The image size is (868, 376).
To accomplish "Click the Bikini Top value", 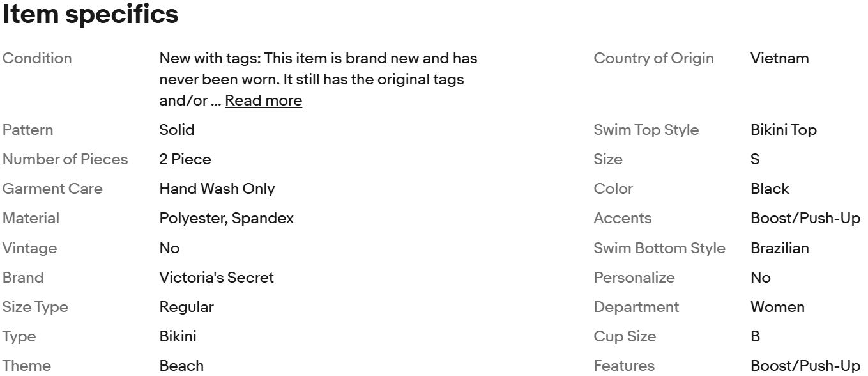I will [x=783, y=130].
